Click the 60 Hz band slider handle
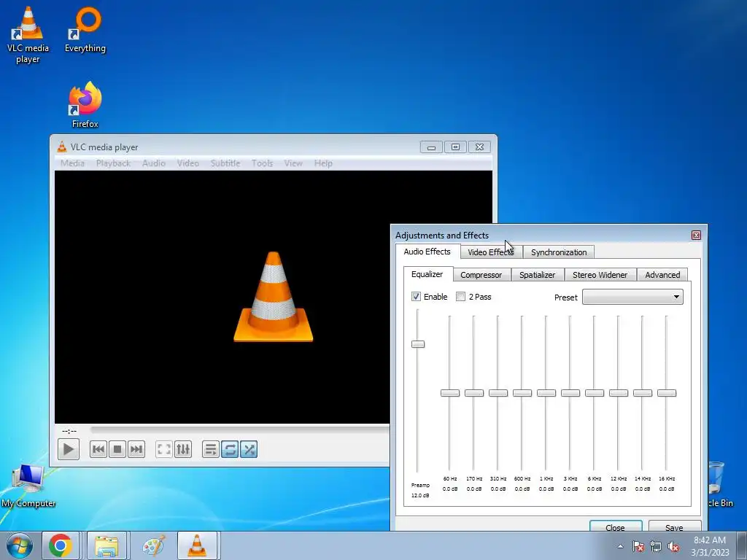The width and height of the screenshot is (747, 560). 449,393
